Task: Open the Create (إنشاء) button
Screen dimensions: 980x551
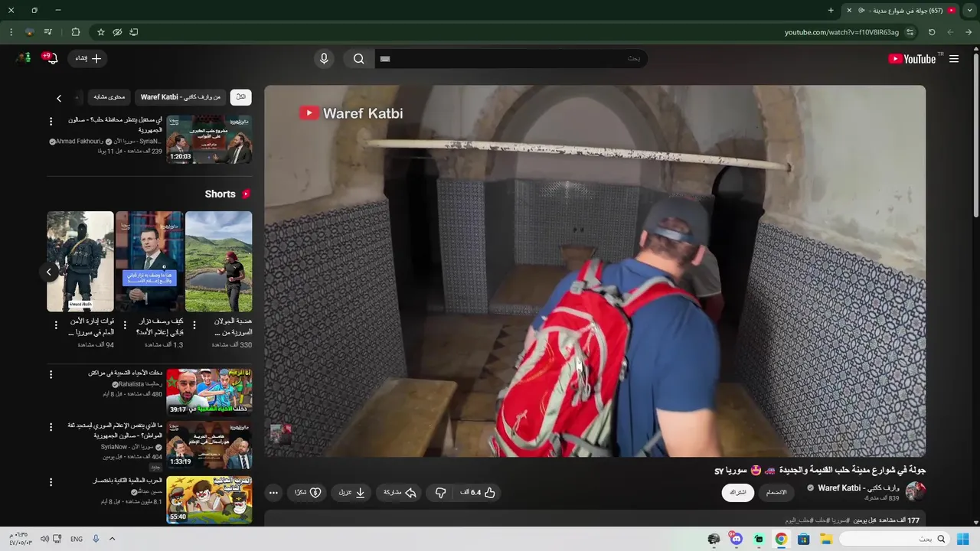Action: 88,58
